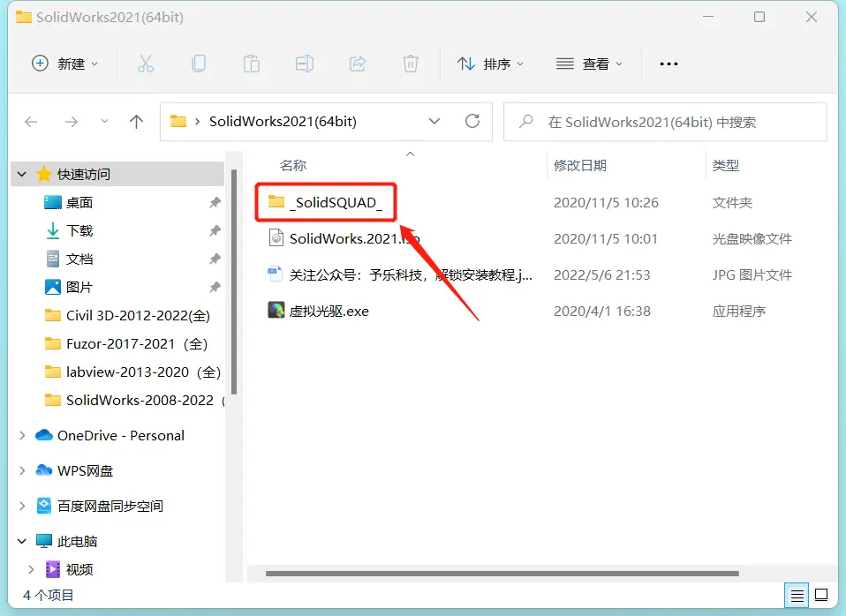Expand 百度网盘同步空间 node
Viewport: 846px width, 616px height.
coord(22,506)
